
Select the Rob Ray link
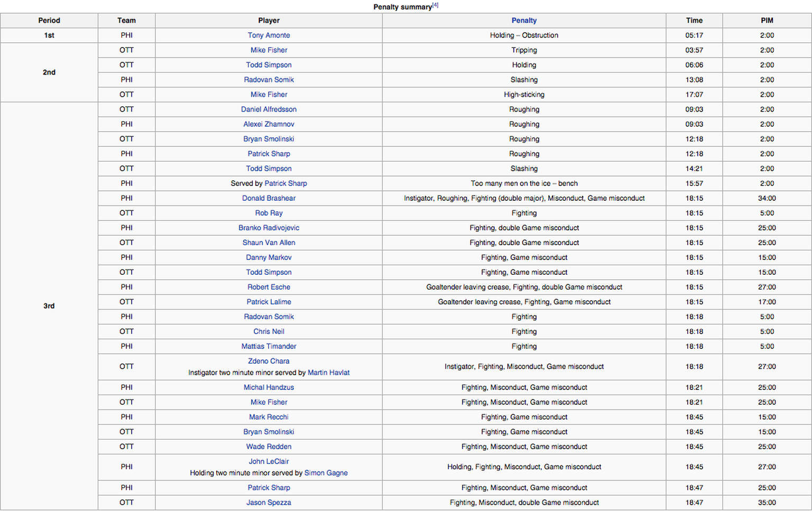[x=269, y=213]
